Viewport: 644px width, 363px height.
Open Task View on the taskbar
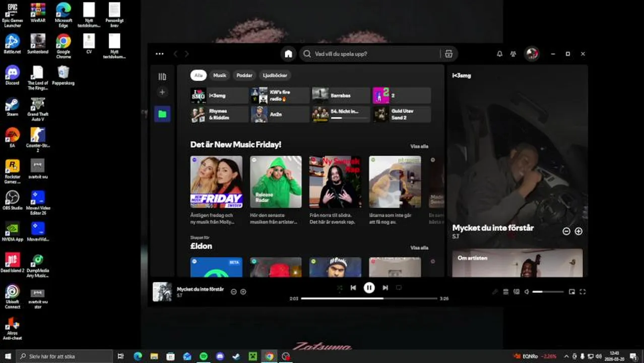pos(120,356)
